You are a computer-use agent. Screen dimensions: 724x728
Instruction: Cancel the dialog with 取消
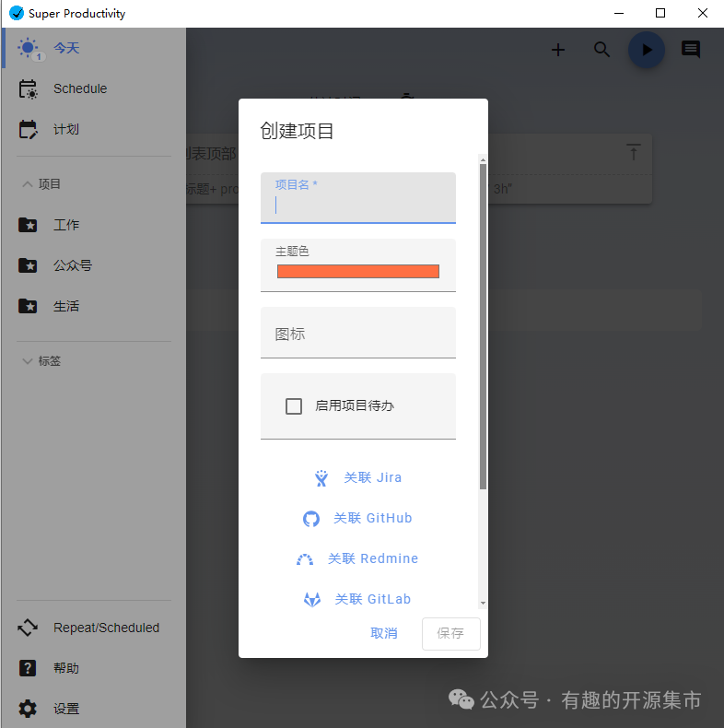[x=384, y=633]
